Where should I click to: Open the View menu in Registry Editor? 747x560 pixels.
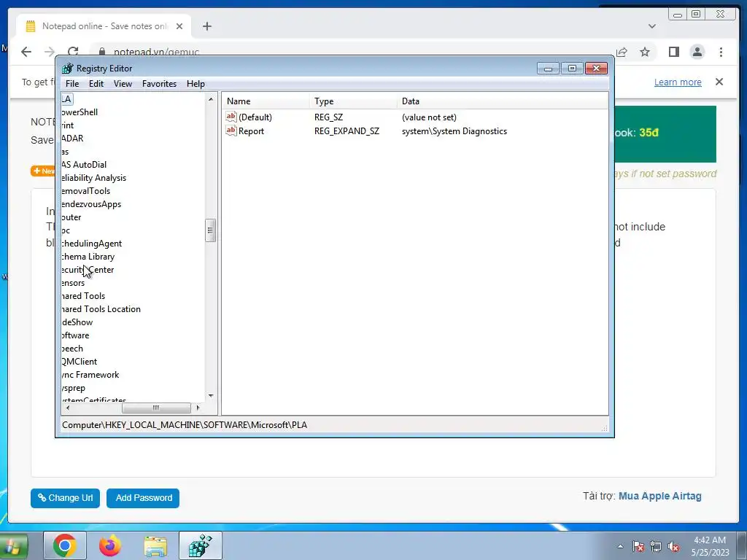pyautogui.click(x=123, y=84)
